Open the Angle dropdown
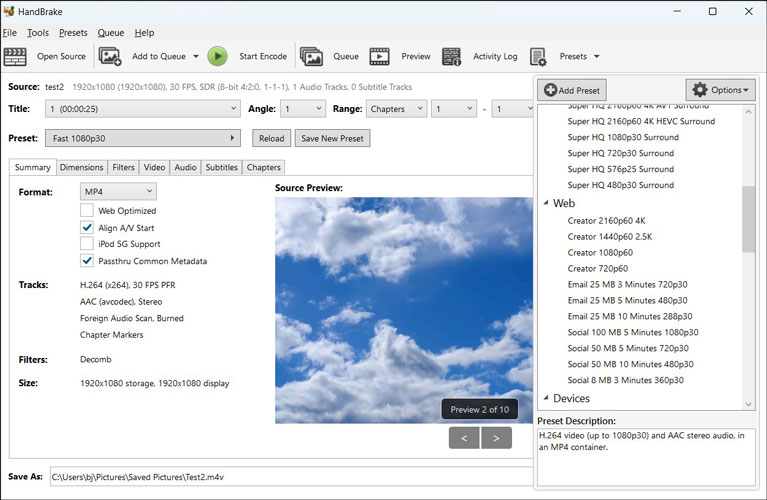Viewport: 767px width, 500px height. (x=303, y=109)
